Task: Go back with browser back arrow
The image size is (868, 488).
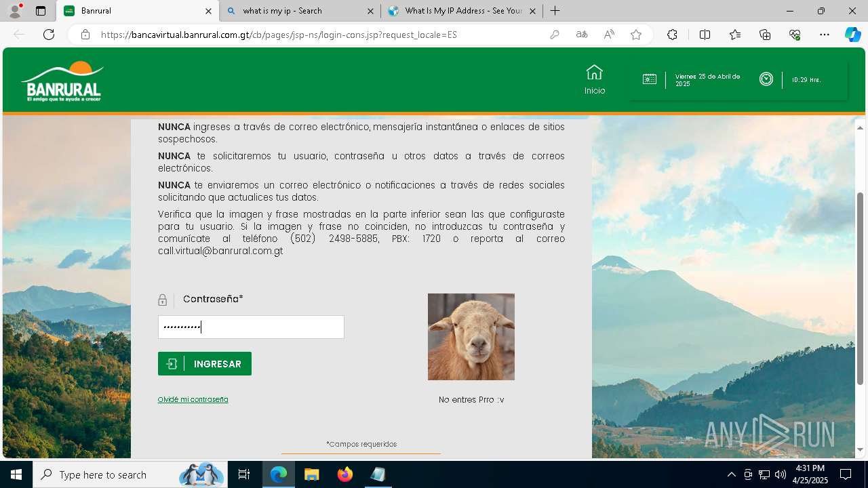Action: point(19,35)
